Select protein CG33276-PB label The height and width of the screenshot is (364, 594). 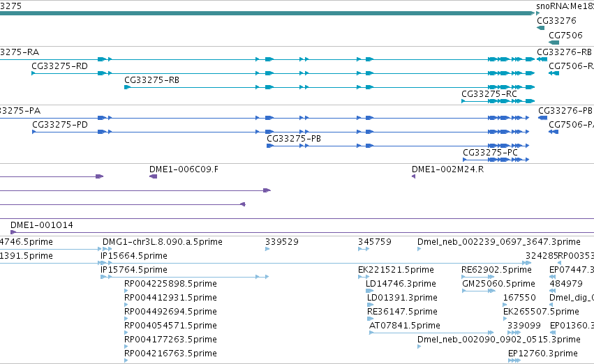pos(565,111)
